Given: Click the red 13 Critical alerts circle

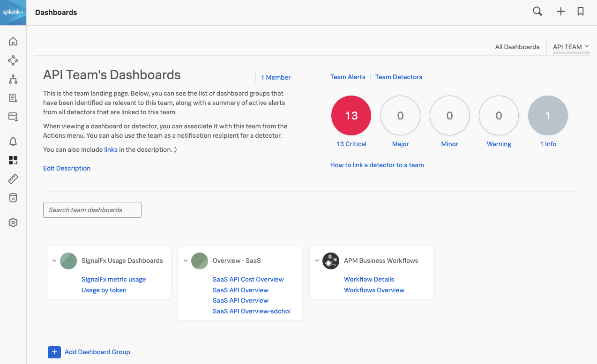Looking at the screenshot, I should [x=351, y=116].
